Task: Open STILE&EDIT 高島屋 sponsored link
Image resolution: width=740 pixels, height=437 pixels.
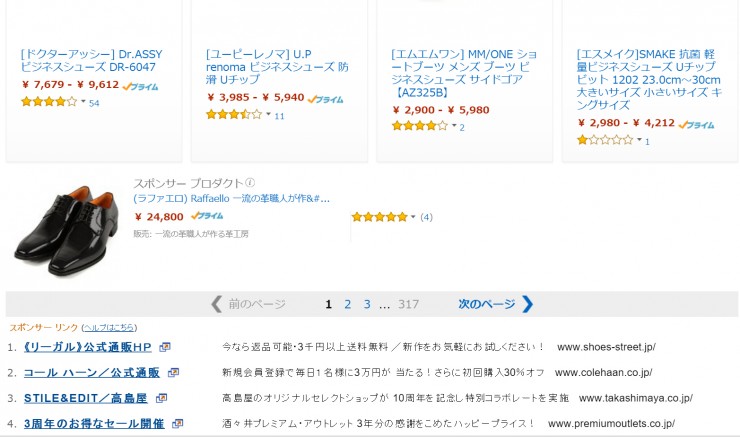Action: point(86,398)
